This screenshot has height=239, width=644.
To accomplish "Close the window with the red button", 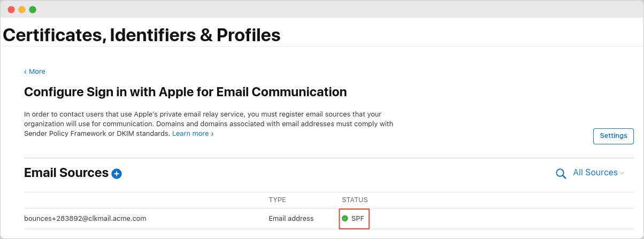I will click(11, 10).
